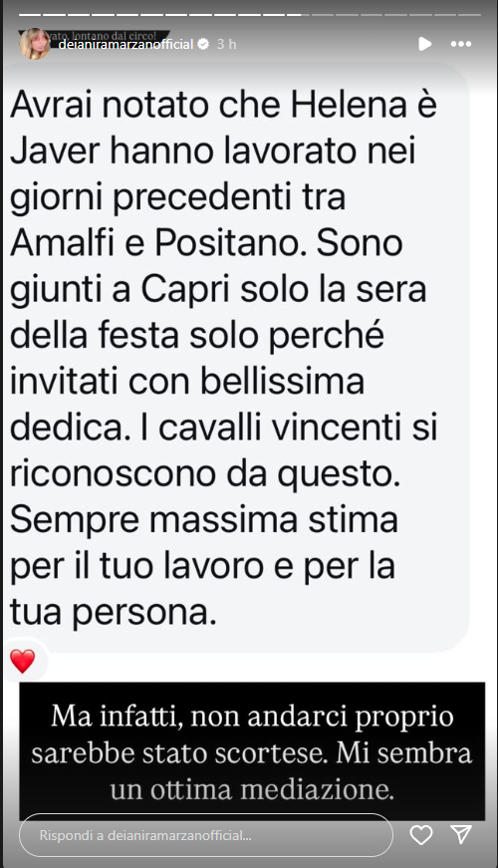
Task: Share story using the paper plane icon
Action: (x=461, y=834)
